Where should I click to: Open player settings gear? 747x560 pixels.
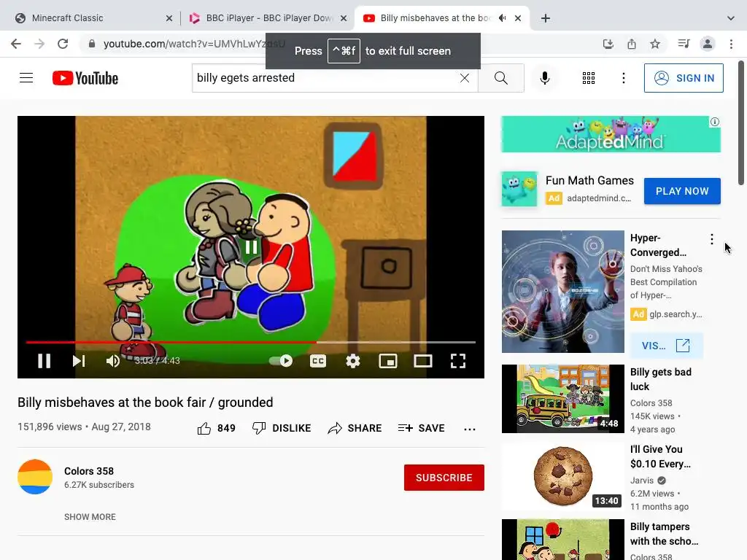coord(353,361)
